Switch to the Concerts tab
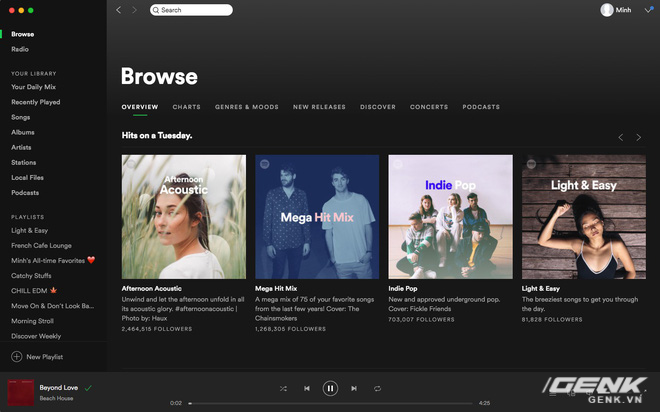The height and width of the screenshot is (412, 660). click(429, 107)
